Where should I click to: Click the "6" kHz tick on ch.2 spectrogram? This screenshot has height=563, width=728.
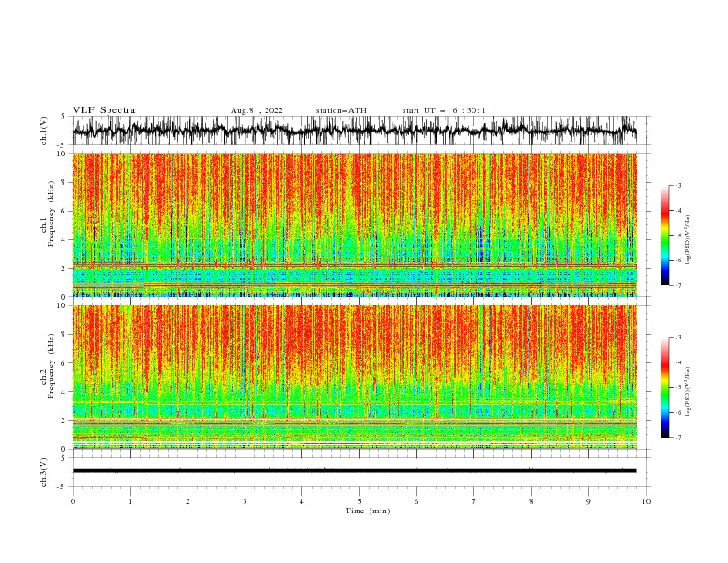click(x=63, y=363)
